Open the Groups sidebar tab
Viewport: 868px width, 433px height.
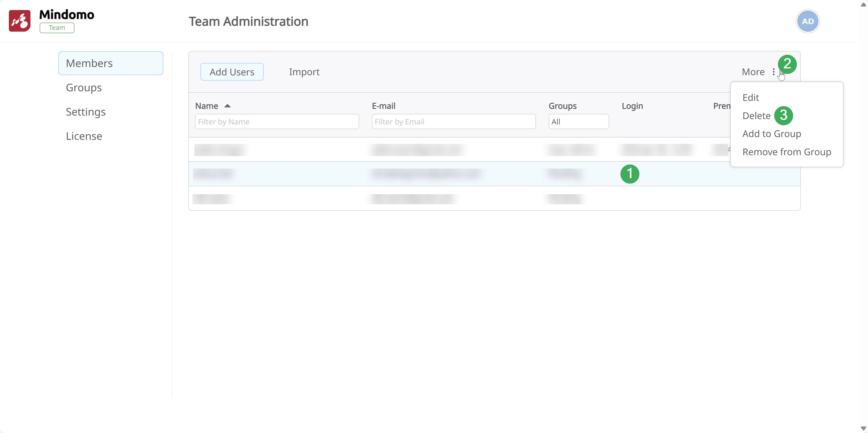click(x=84, y=88)
